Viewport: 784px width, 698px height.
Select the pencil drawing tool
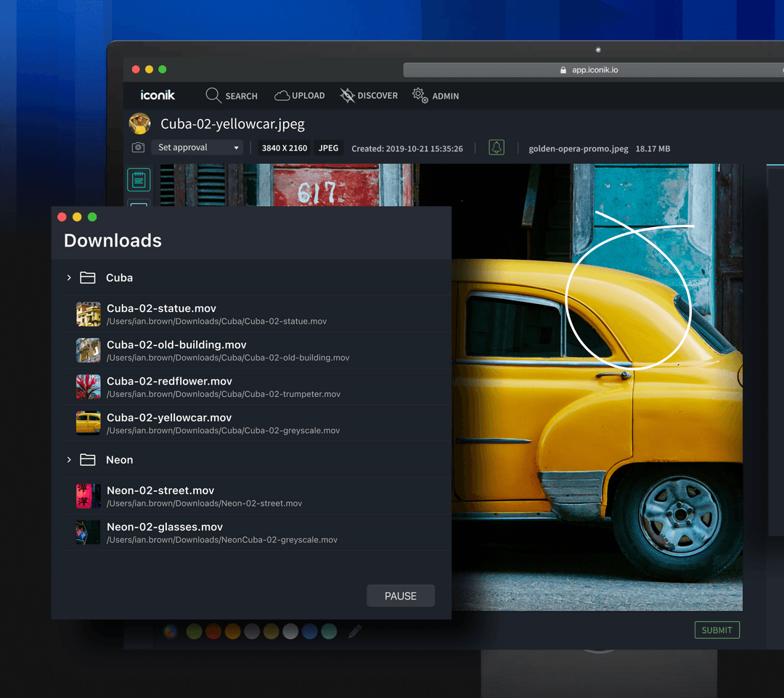click(x=355, y=631)
